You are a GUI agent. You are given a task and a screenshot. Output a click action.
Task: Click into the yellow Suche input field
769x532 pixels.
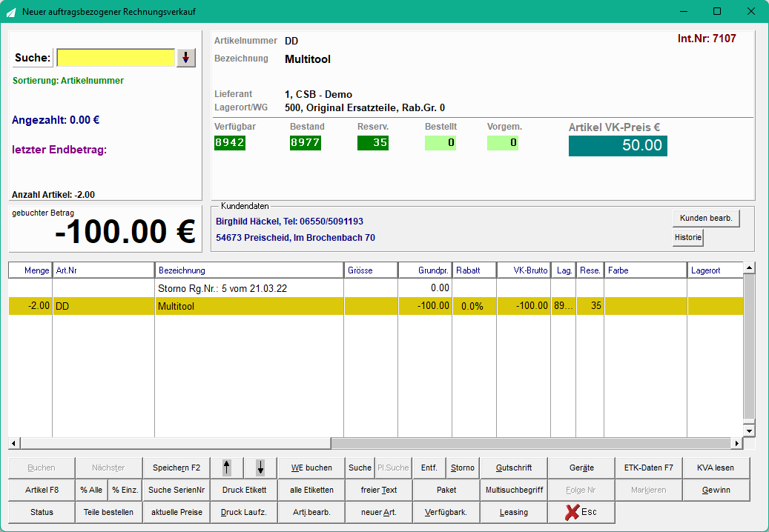pos(116,58)
